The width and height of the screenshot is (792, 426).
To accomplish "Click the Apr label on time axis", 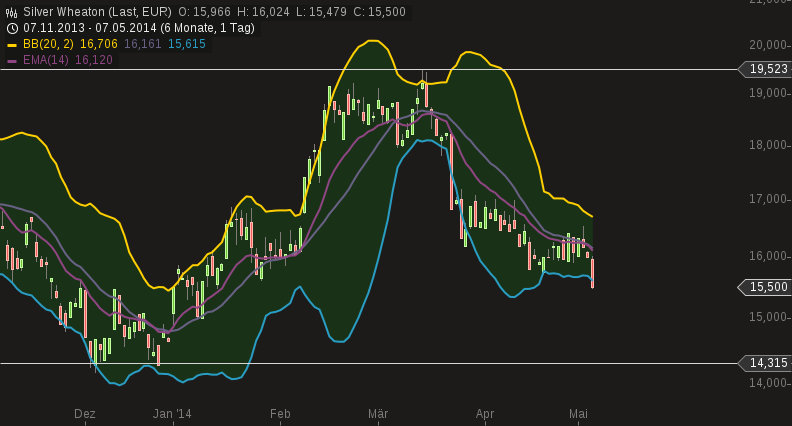I will tap(485, 413).
